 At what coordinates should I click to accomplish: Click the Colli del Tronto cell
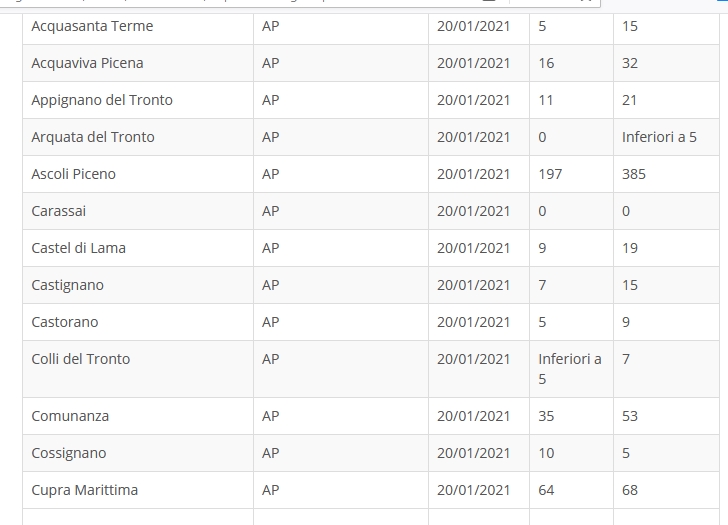click(138, 369)
